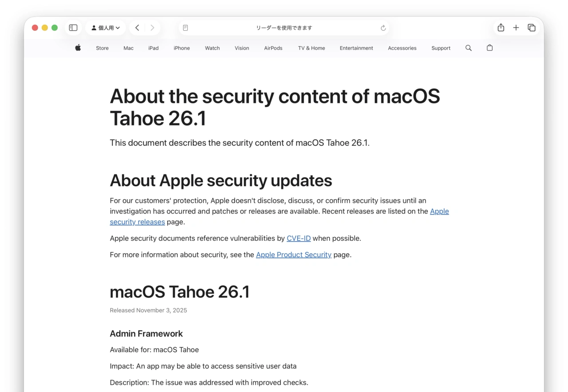The width and height of the screenshot is (568, 392).
Task: Select the Entertainment navigation item
Action: point(356,48)
